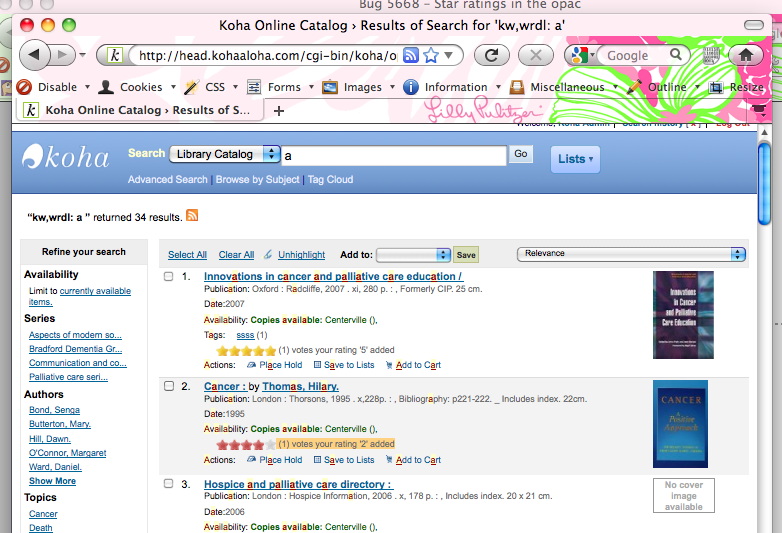Viewport: 782px width, 533px height.
Task: Open the Relevance sort dropdown
Action: (x=631, y=254)
